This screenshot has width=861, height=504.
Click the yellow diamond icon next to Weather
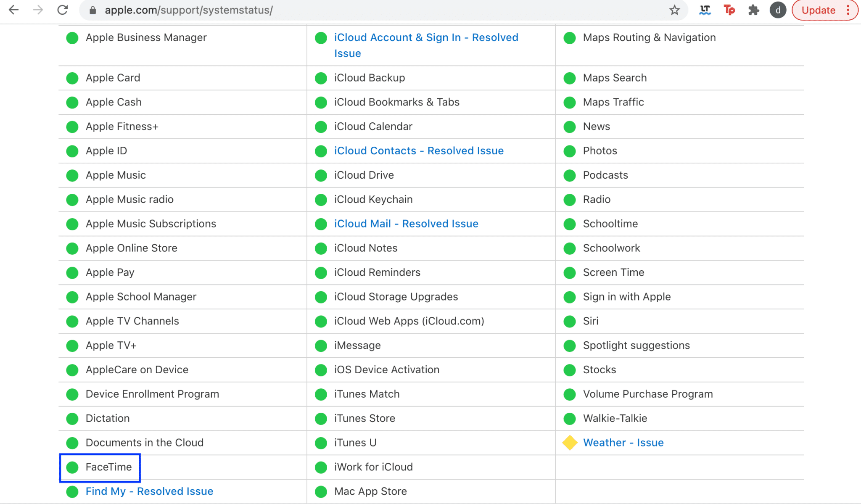pyautogui.click(x=569, y=443)
